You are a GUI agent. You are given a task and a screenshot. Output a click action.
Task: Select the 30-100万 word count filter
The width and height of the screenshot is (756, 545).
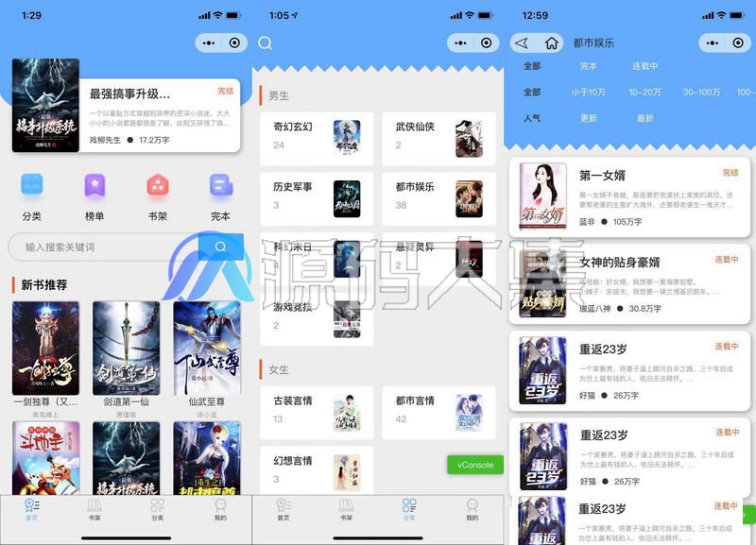coord(701,92)
